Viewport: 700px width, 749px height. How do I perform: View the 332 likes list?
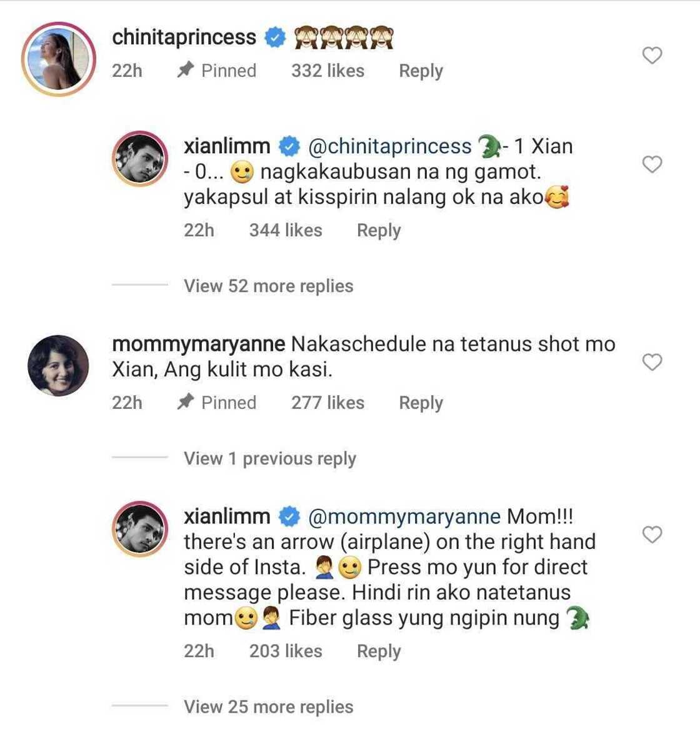point(327,71)
